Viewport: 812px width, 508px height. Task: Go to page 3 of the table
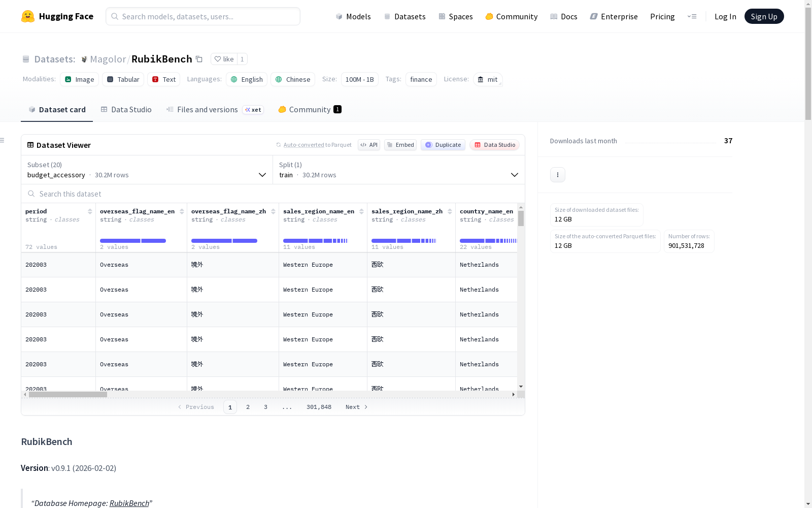[x=265, y=407]
